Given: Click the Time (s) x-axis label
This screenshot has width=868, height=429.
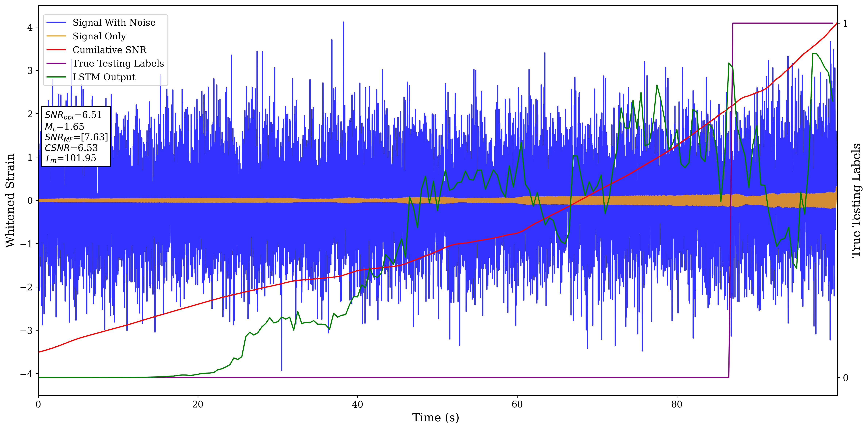Looking at the screenshot, I should pyautogui.click(x=435, y=418).
